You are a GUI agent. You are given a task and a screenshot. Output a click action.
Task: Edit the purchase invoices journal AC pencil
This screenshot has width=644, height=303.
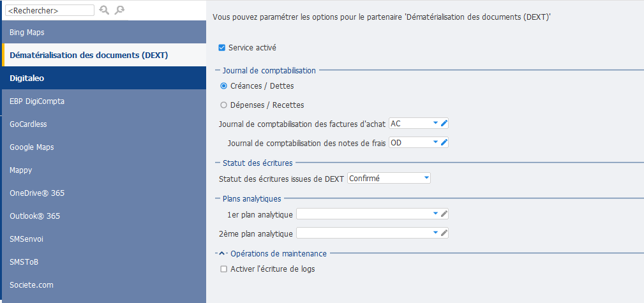pos(444,123)
